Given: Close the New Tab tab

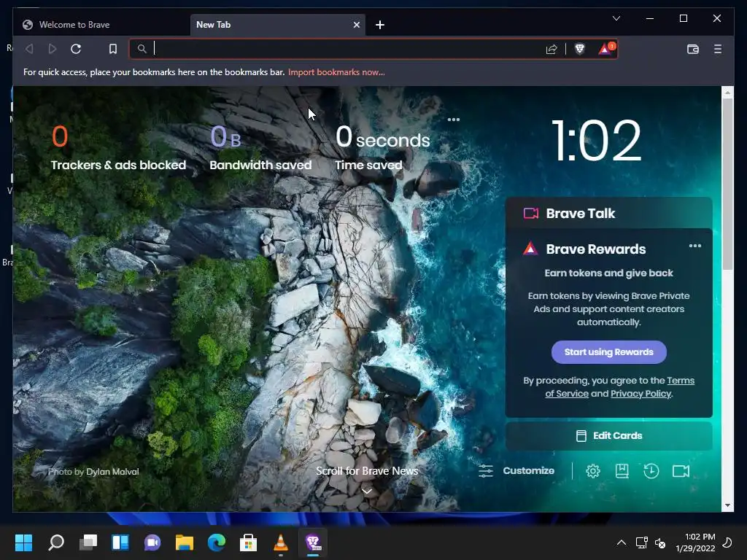Looking at the screenshot, I should pos(356,25).
